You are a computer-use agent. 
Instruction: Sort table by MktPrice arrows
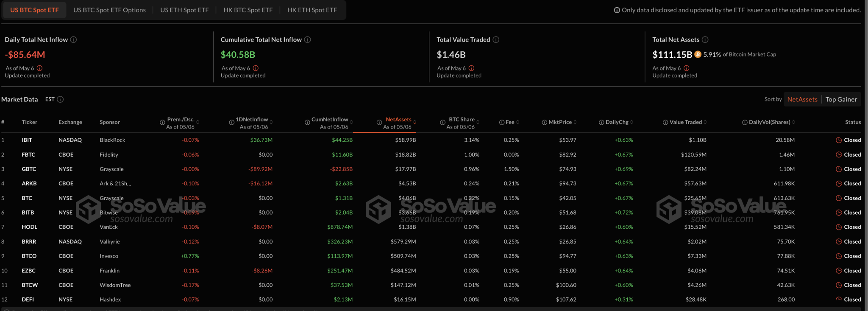(x=575, y=122)
